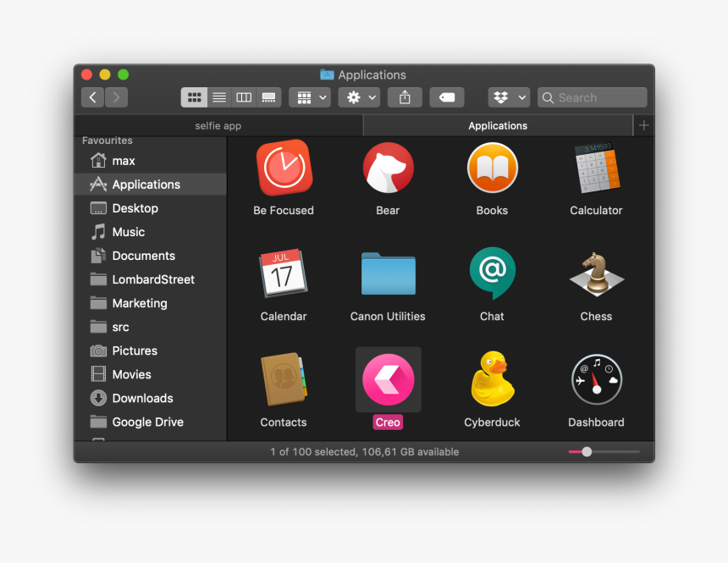Screen dimensions: 728x563
Task: Go forward with the right arrow button
Action: tap(116, 97)
